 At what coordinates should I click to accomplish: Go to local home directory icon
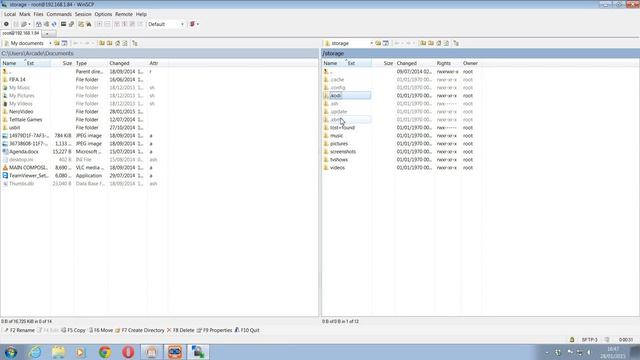click(117, 43)
